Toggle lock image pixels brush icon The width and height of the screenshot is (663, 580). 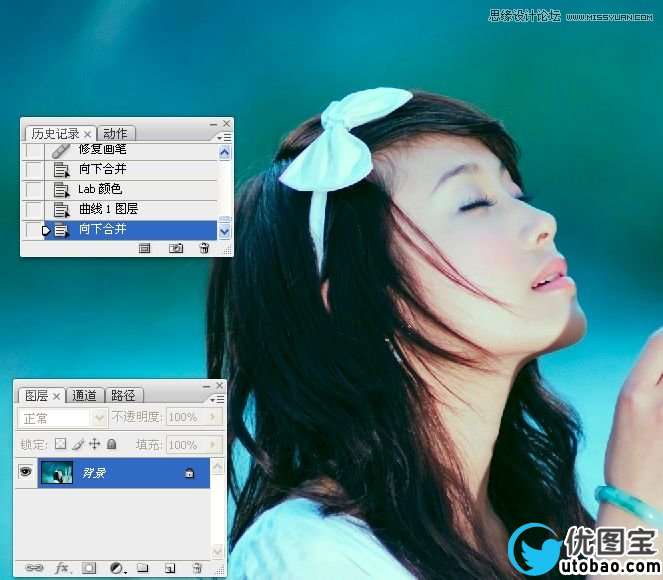(x=78, y=444)
